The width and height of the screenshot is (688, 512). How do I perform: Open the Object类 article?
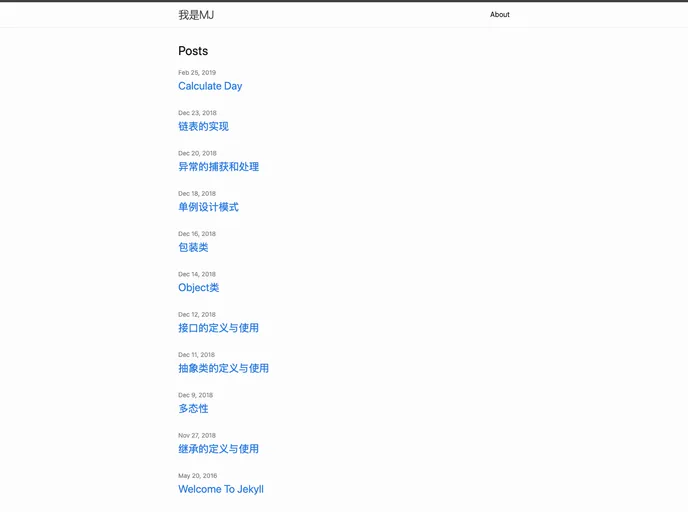tap(198, 288)
